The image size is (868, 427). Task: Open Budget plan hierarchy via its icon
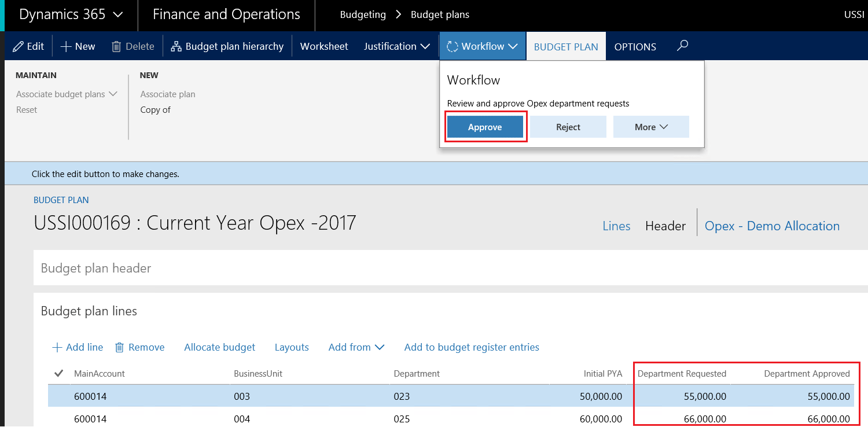175,46
